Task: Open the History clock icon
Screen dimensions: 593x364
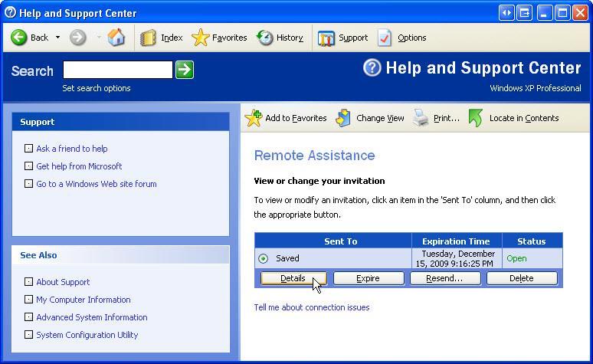Action: (x=265, y=38)
